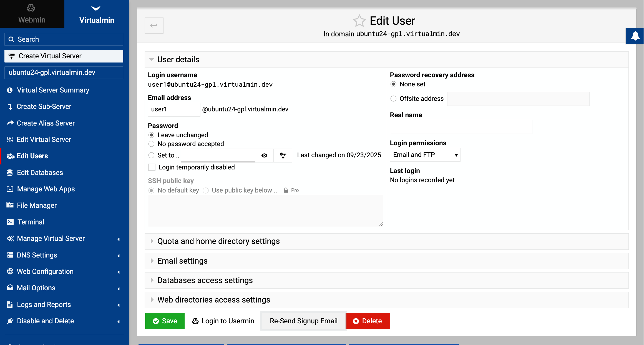Click the Search magnifier icon
Screen dimensions: 644x345
[x=11, y=39]
